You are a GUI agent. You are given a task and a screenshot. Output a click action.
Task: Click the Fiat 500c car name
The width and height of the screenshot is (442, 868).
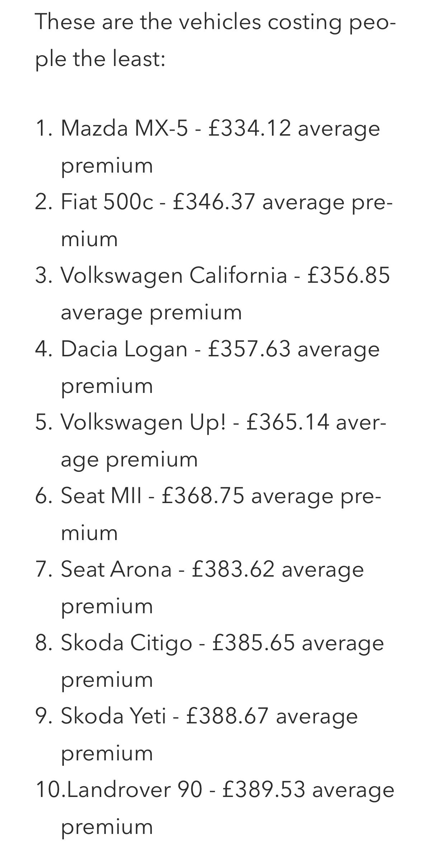tap(107, 201)
